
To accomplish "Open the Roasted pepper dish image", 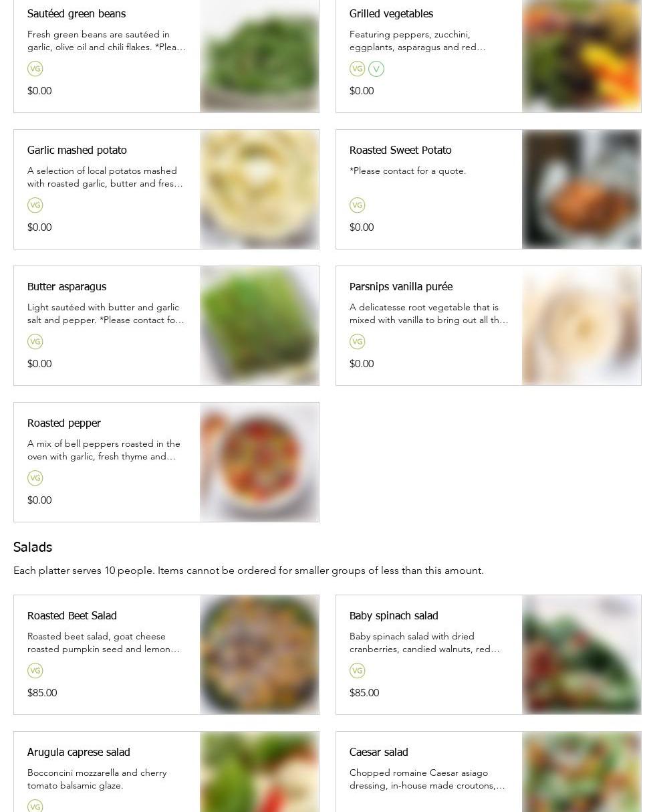I will (x=259, y=462).
